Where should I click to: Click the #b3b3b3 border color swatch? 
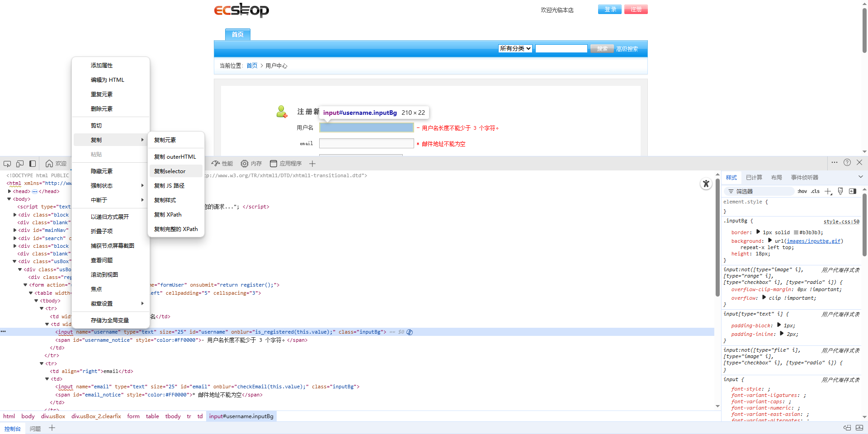pyautogui.click(x=796, y=232)
